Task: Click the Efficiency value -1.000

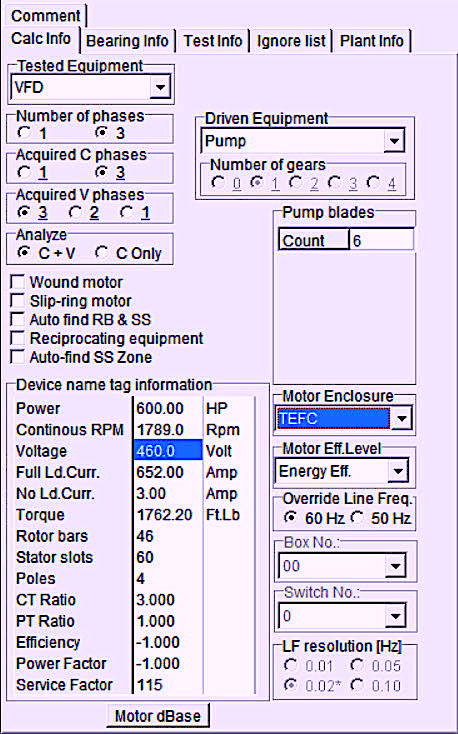Action: [168, 642]
